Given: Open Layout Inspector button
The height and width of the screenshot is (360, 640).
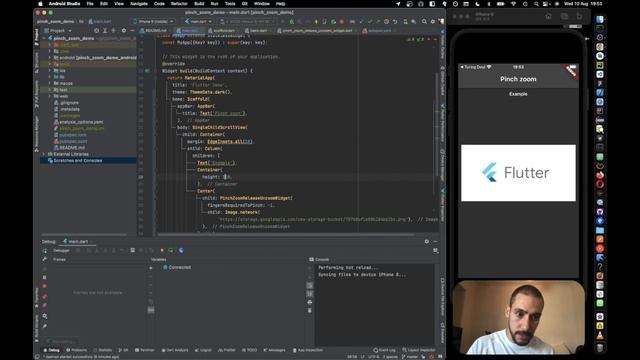Looking at the screenshot, I should tap(419, 350).
